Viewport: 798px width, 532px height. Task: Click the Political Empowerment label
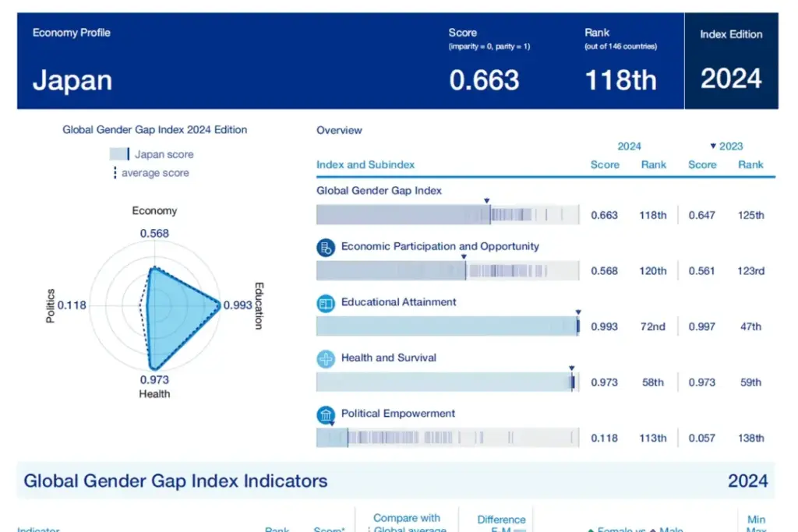(x=397, y=414)
